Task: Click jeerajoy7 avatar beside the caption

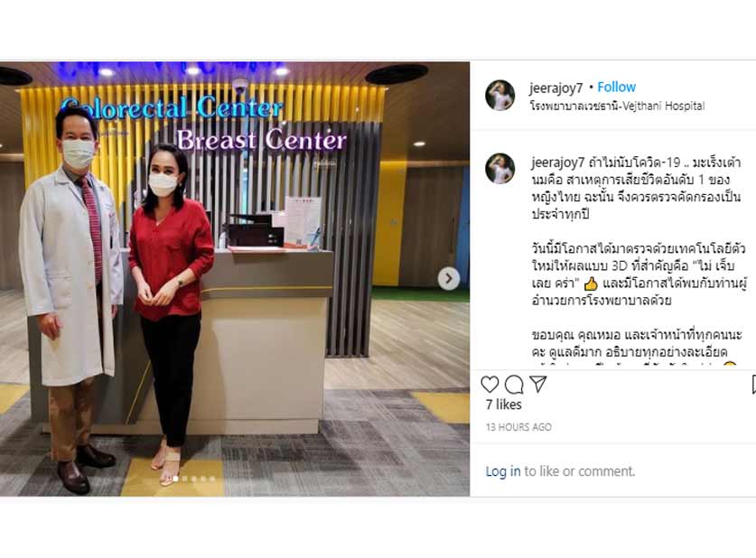Action: click(500, 168)
